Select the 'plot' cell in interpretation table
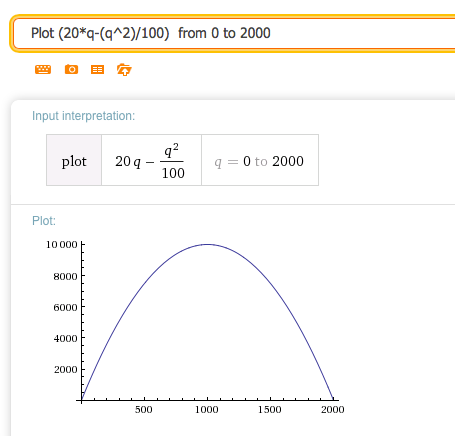455x436 pixels. (74, 160)
